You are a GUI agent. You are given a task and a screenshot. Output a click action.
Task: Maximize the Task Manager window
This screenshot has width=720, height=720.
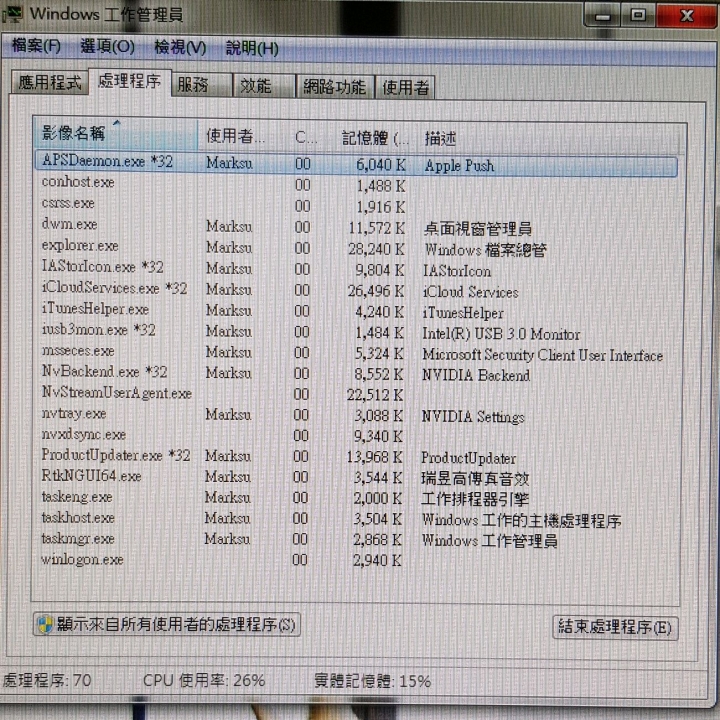(638, 16)
